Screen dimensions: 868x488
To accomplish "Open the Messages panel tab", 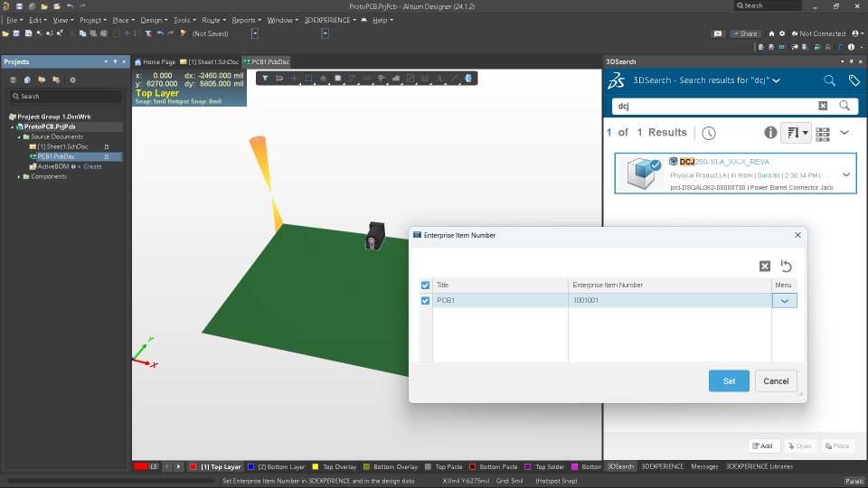I will click(x=704, y=466).
